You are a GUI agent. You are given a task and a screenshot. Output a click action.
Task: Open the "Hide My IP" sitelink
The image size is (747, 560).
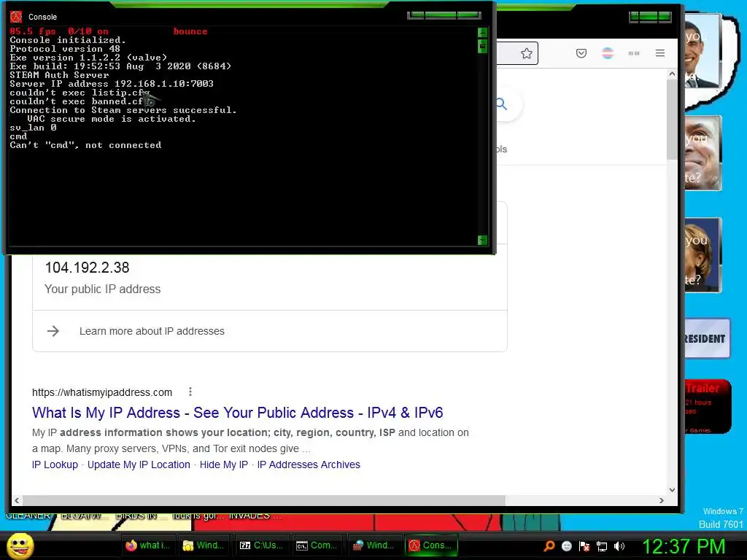pyautogui.click(x=224, y=464)
